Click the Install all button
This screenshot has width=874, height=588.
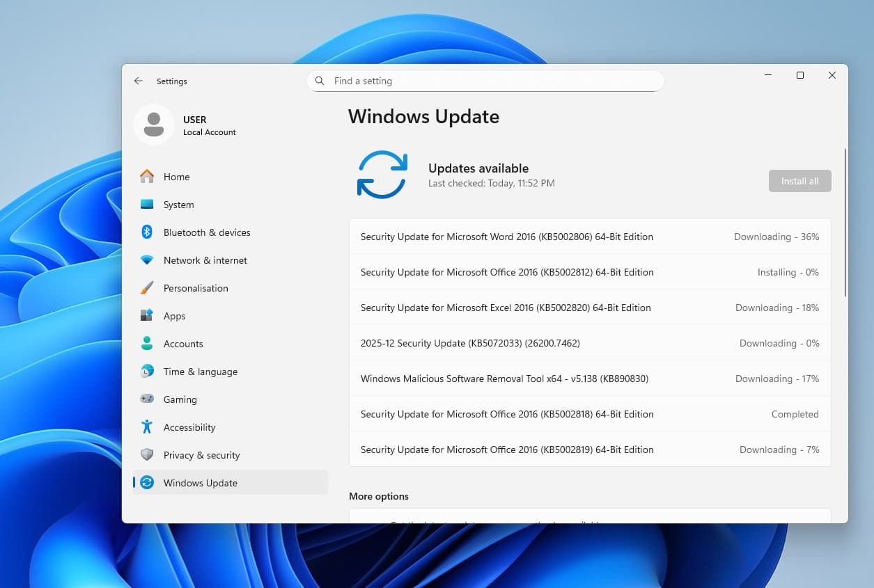[799, 180]
